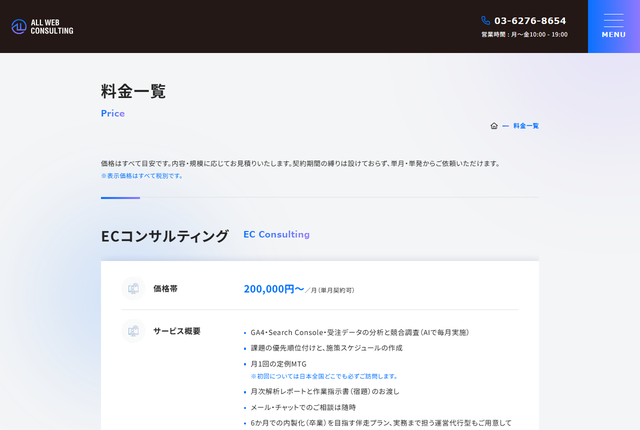This screenshot has width=640, height=430.
Task: Click the 月次解析レポート bullet item
Action: point(325,392)
